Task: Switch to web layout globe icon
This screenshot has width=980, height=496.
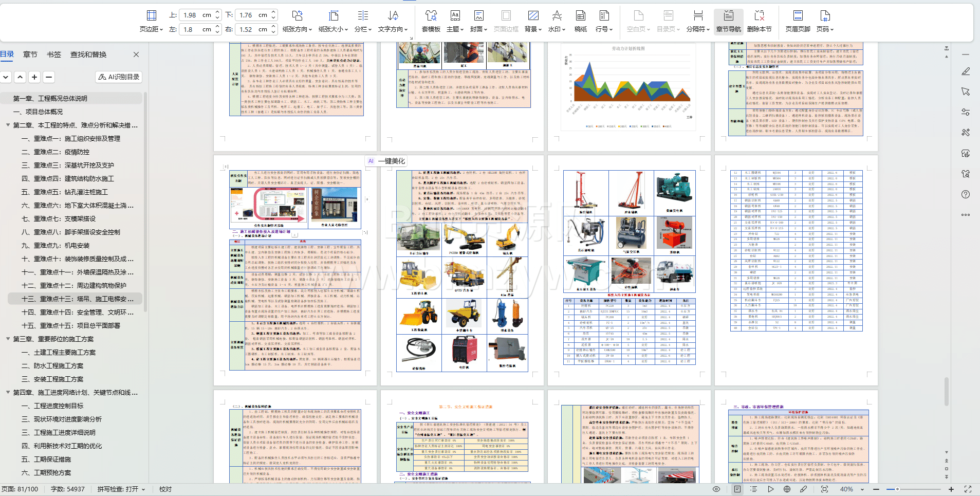Action: click(787, 489)
